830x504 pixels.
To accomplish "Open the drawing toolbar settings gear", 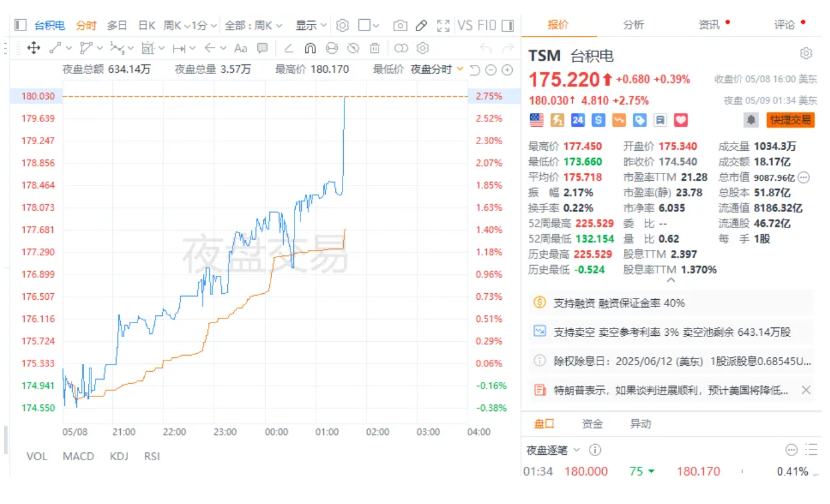I will click(x=423, y=48).
